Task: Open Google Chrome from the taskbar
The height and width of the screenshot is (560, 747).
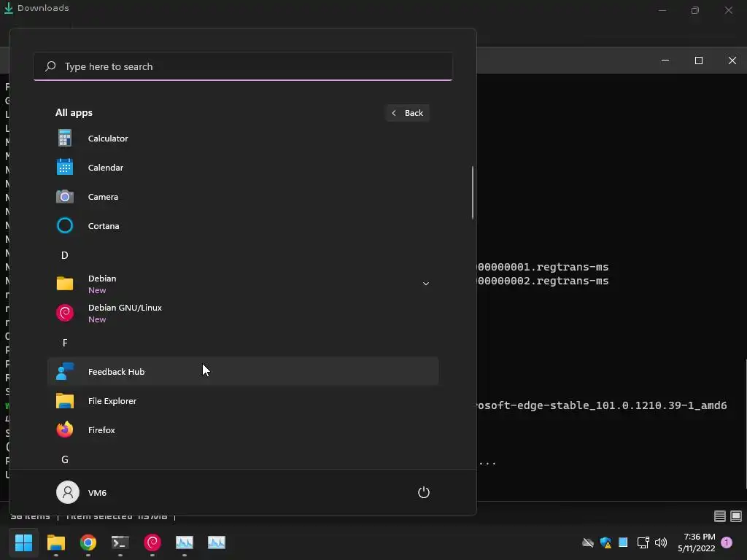Action: pos(88,542)
